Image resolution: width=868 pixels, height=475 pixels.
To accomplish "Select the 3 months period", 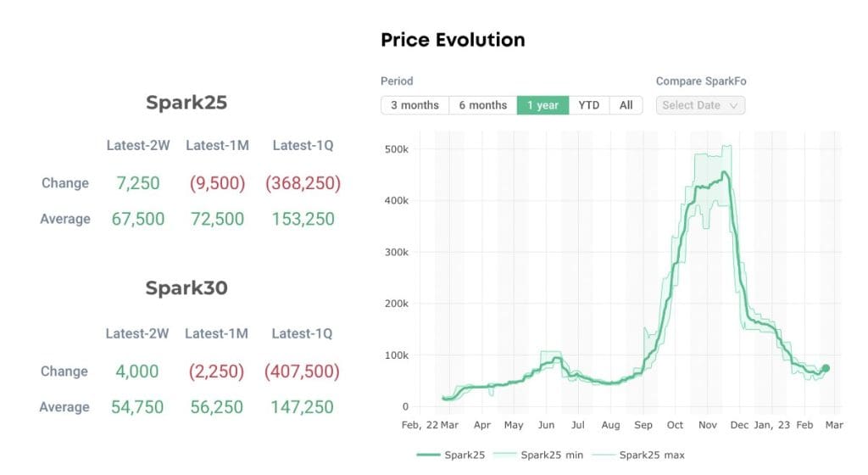I will (415, 105).
